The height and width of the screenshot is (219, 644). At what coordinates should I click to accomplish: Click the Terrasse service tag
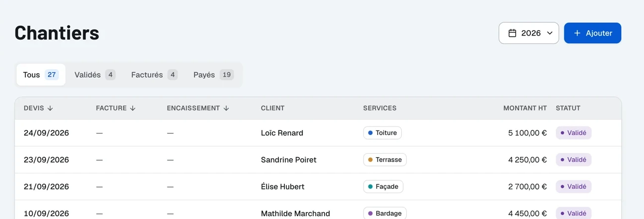(385, 160)
